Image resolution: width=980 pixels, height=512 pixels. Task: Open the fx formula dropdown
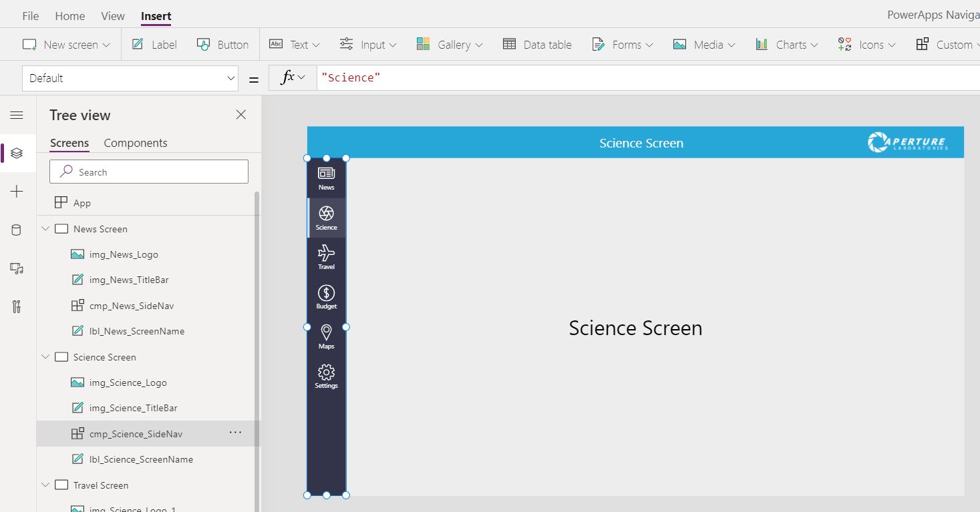(x=293, y=78)
